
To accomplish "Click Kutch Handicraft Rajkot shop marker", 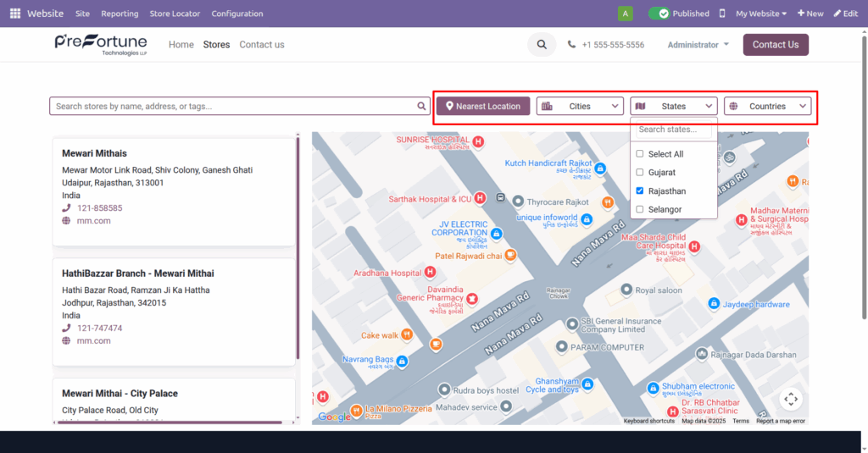I will [x=600, y=168].
